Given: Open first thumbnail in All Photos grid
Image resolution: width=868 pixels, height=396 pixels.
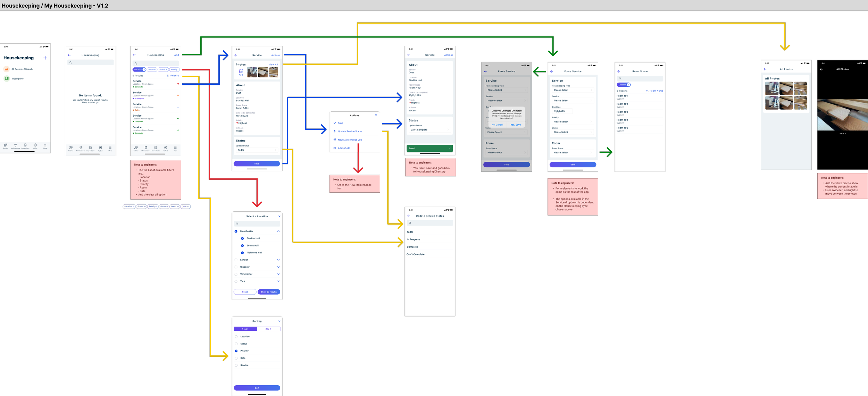Looking at the screenshot, I should [x=771, y=89].
